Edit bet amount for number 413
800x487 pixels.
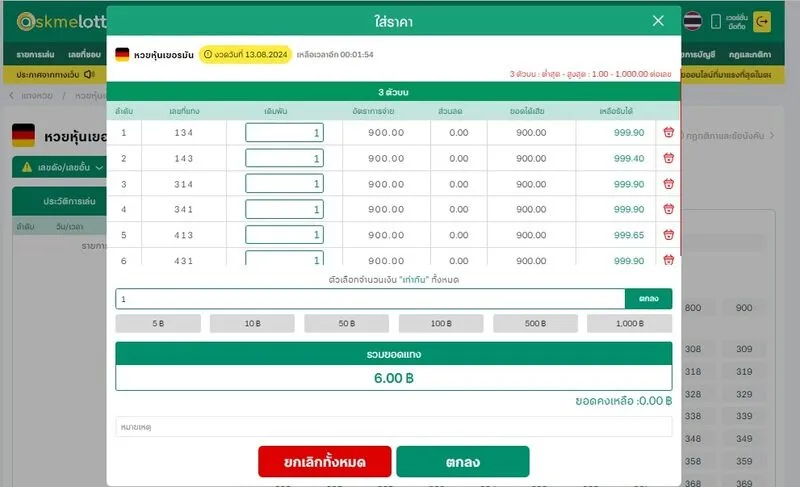click(284, 235)
